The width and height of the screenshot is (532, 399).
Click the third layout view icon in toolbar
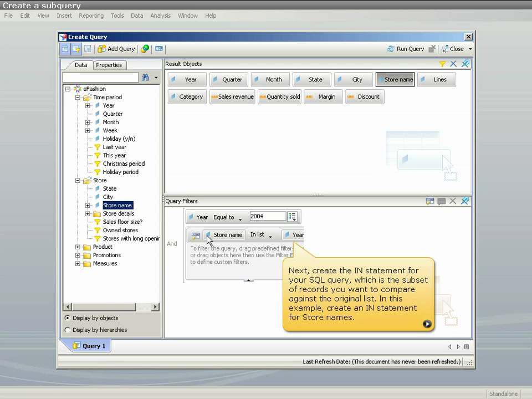(x=88, y=49)
